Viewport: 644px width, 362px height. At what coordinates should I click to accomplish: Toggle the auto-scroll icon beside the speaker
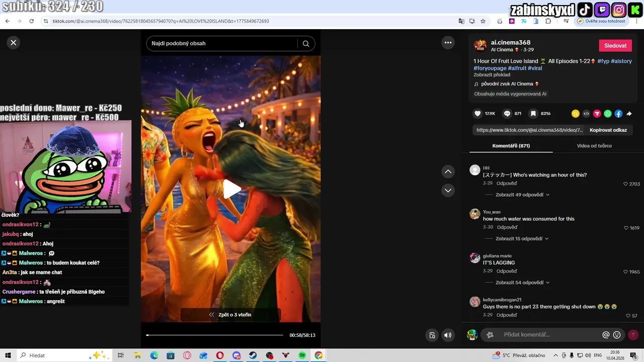click(x=432, y=335)
